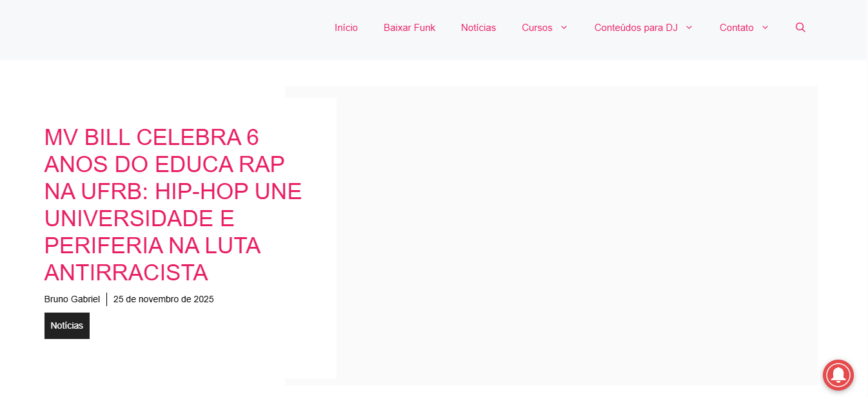Open author Bruno Gabriel's profile link

(x=72, y=299)
